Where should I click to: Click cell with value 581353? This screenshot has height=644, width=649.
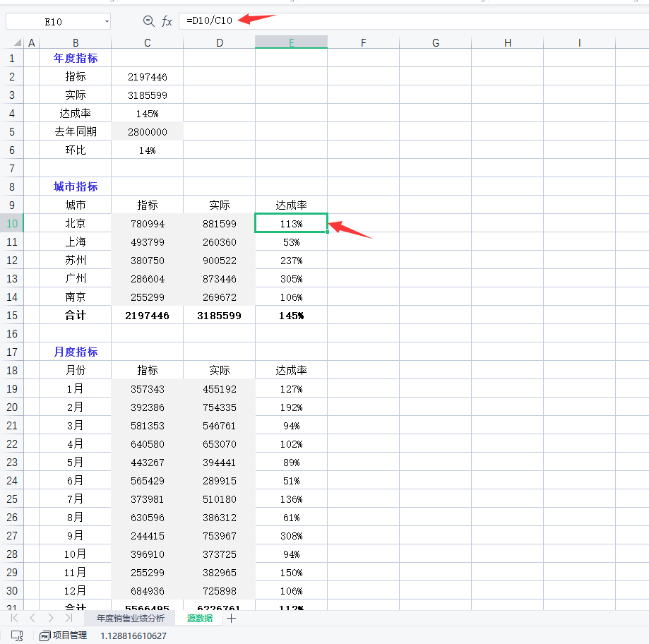pos(148,426)
